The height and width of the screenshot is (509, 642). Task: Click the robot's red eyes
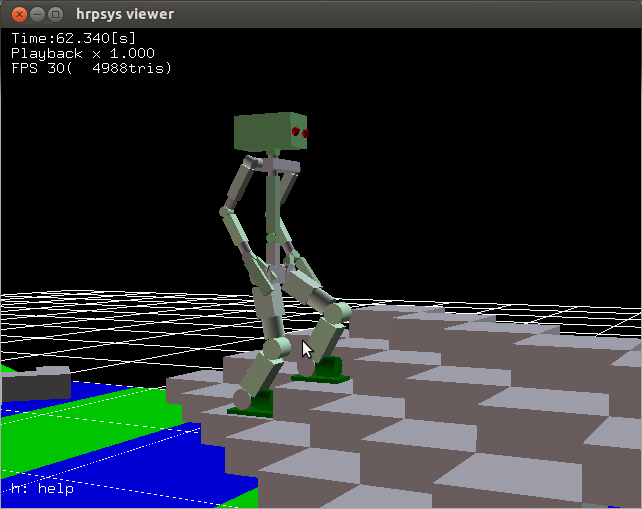click(300, 132)
